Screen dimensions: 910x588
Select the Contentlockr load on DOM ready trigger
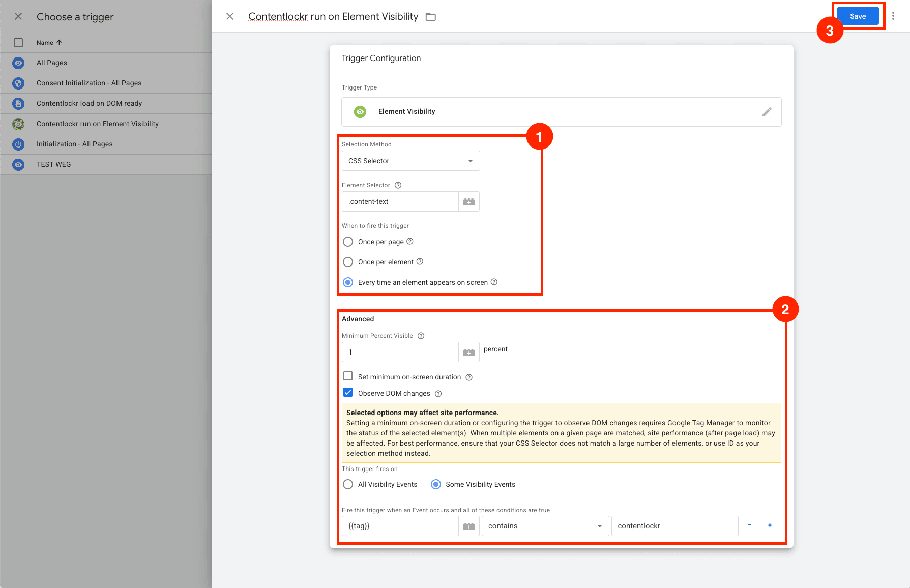pos(90,103)
